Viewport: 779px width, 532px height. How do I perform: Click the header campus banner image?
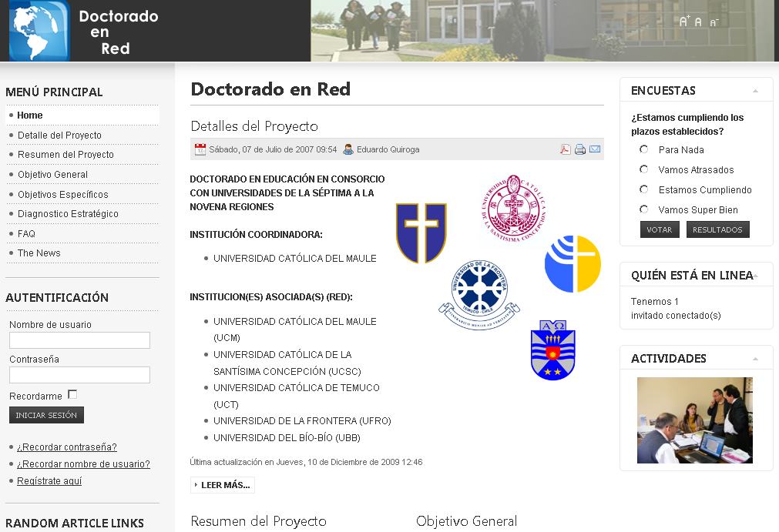[542, 31]
